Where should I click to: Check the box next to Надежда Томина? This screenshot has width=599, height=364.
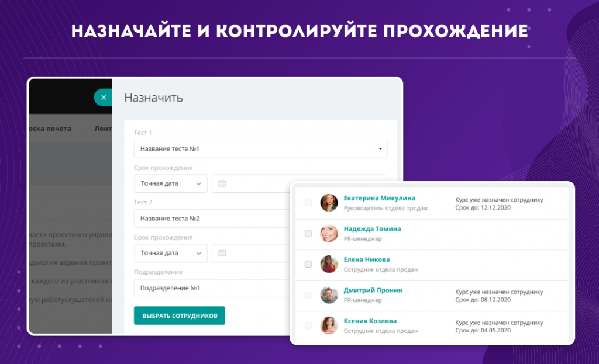tap(308, 234)
